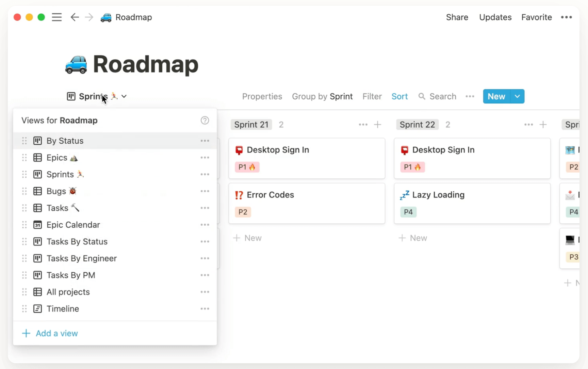Click the drag handle beside Bugs view
The height and width of the screenshot is (369, 588).
pos(24,191)
